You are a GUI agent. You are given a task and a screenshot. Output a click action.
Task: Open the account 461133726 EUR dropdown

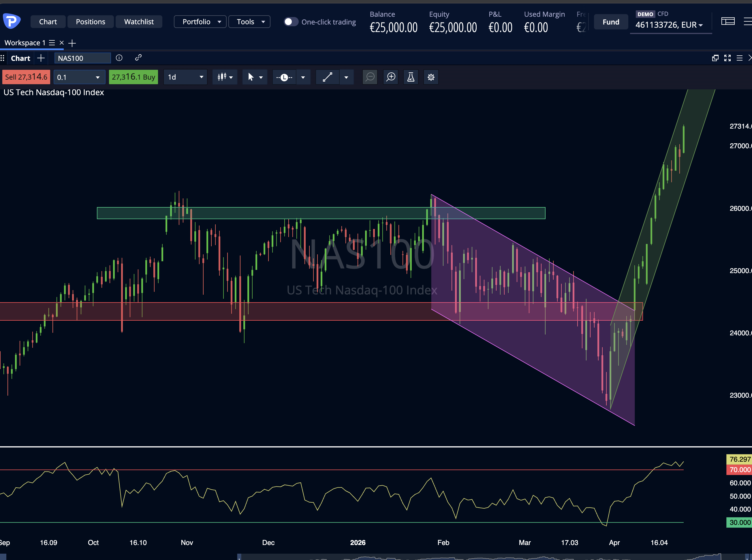[671, 25]
